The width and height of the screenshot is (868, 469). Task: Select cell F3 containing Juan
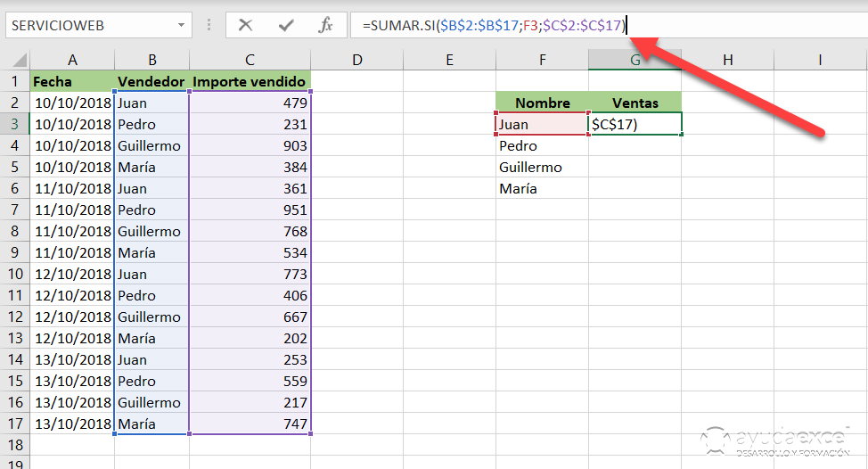(x=543, y=124)
